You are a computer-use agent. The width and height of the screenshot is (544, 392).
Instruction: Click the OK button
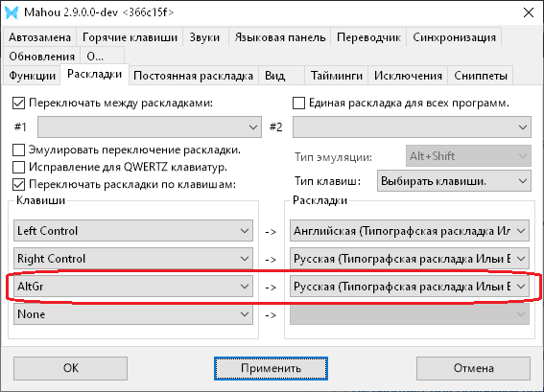click(70, 368)
